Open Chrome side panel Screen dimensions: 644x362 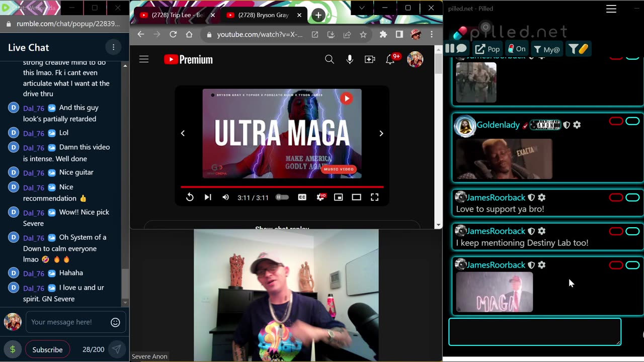click(x=399, y=34)
